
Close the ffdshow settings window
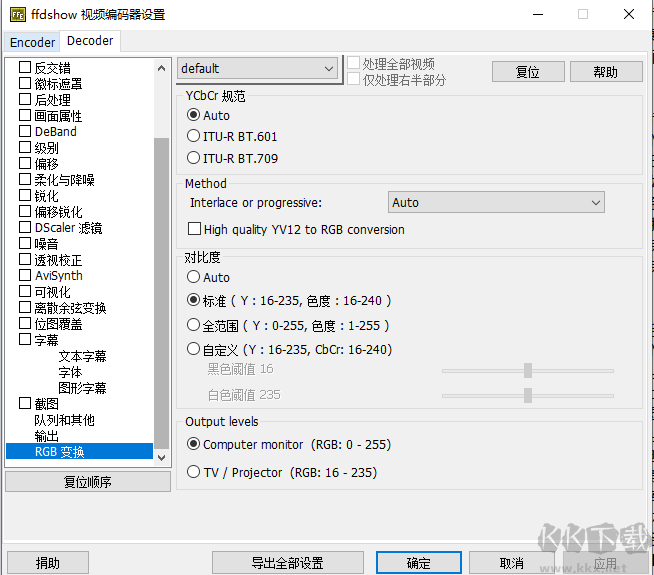coord(629,15)
